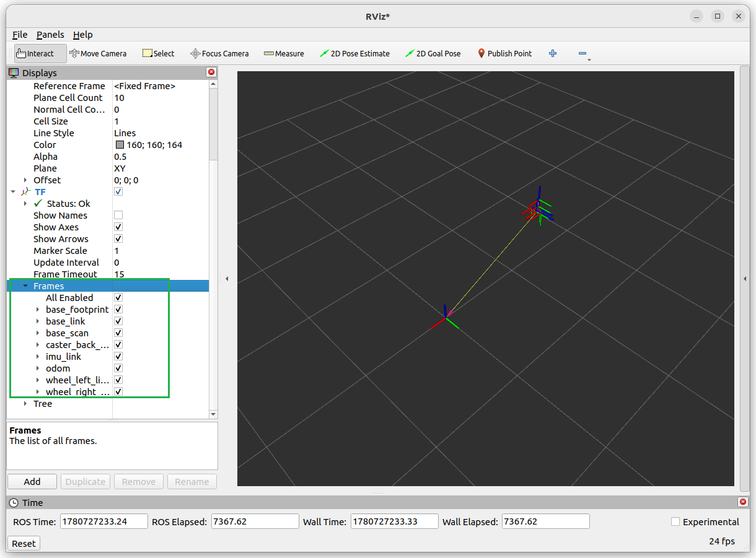Select the 2D Goal Pose tool
Viewport: 756px width, 558px height.
coord(433,53)
